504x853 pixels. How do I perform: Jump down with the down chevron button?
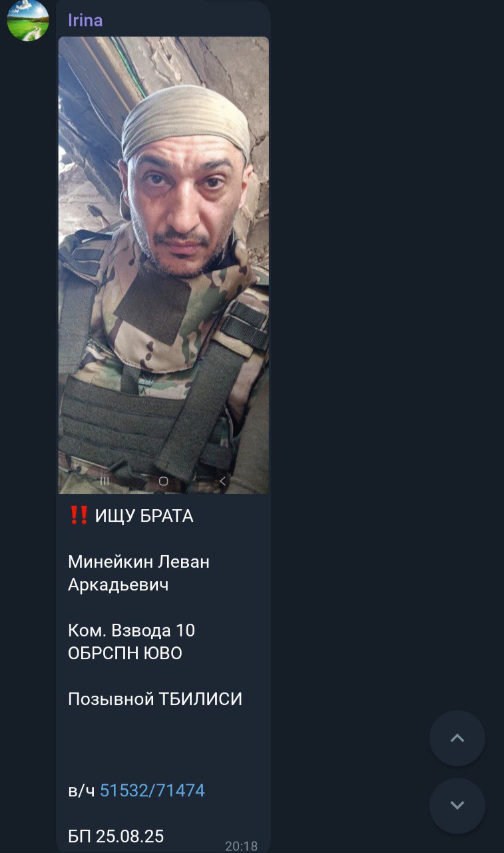coord(457,806)
